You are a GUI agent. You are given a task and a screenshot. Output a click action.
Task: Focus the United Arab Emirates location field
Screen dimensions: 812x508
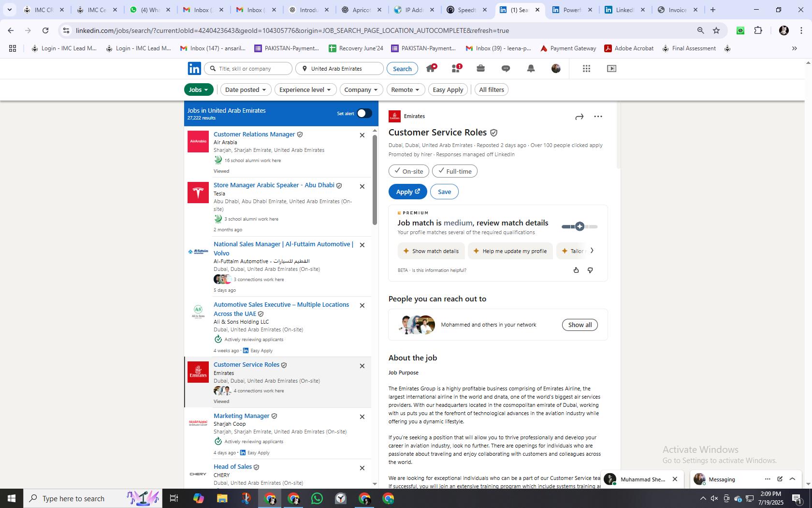click(339, 69)
